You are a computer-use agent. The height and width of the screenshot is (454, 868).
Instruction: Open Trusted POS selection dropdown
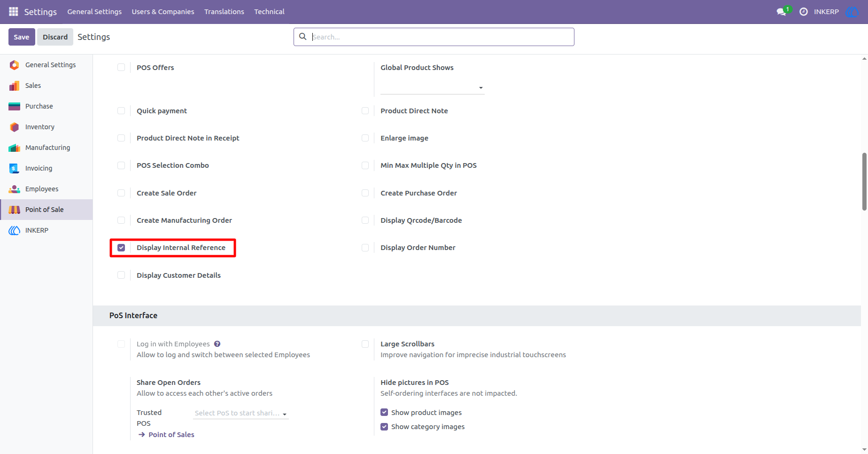(241, 413)
